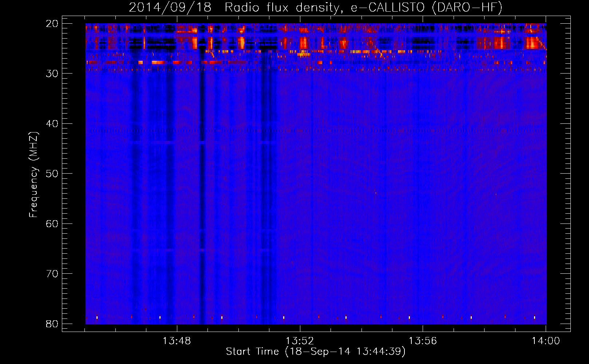Click the 20 MHz frequency tick label

coord(52,24)
